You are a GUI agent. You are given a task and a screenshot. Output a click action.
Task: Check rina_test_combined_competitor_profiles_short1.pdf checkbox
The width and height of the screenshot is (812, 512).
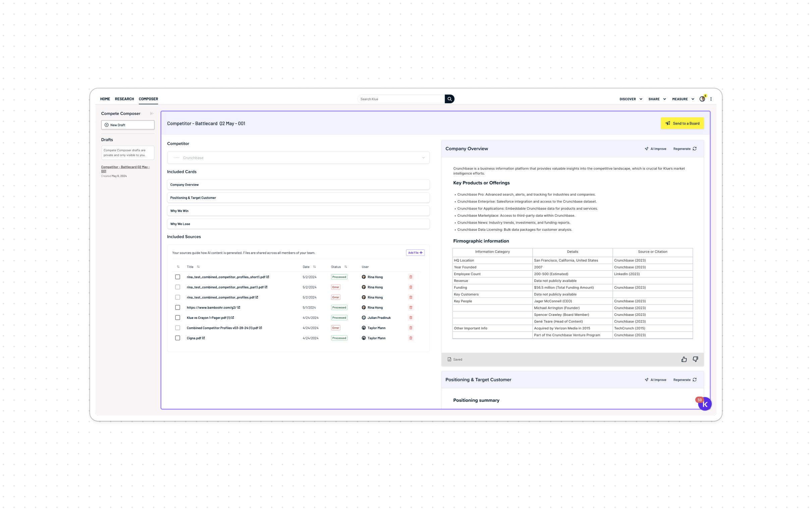(x=178, y=277)
